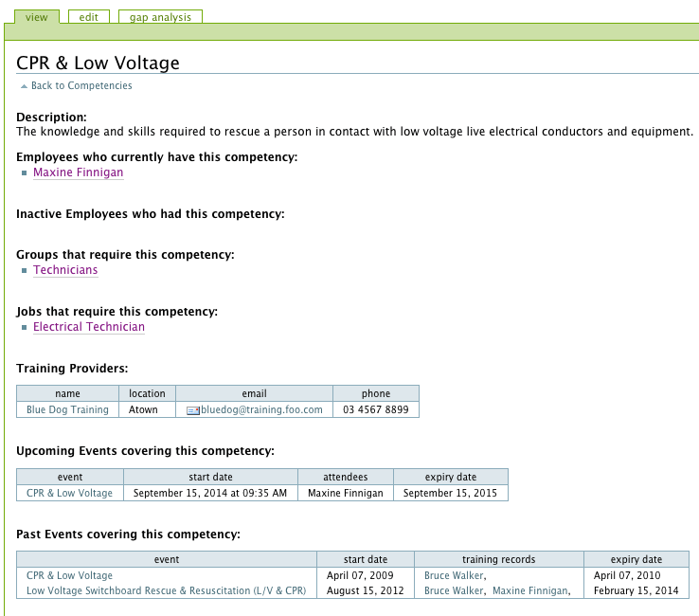Switch to the view tab
The image size is (699, 616).
click(37, 17)
